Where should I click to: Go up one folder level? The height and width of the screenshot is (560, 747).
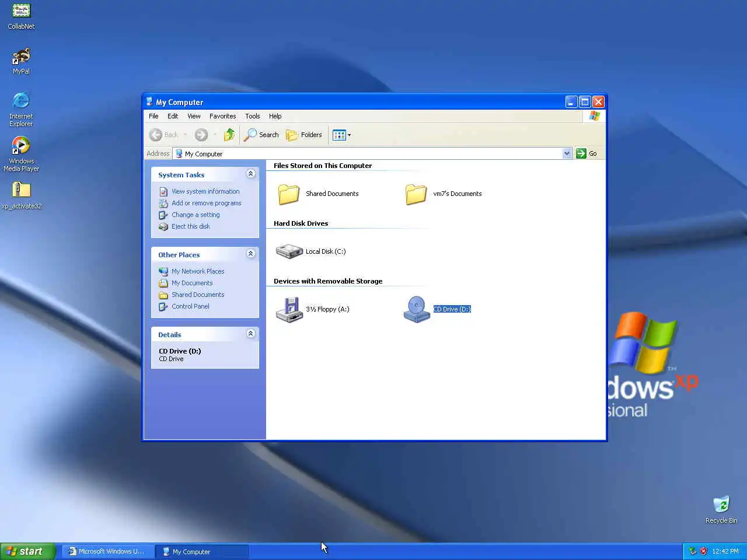229,135
